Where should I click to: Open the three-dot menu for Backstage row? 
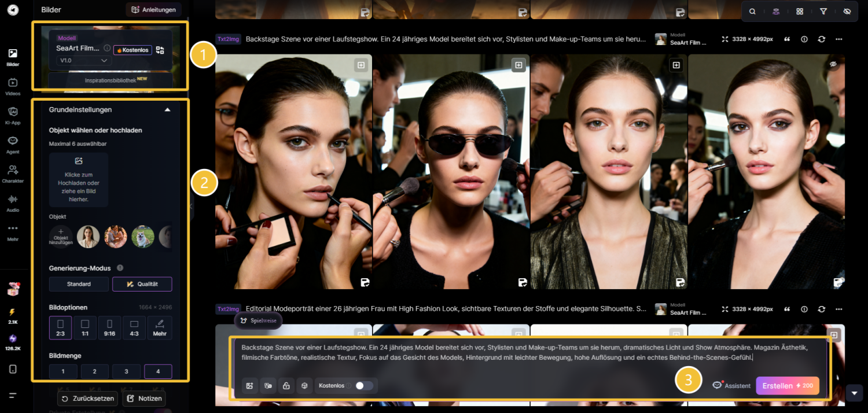pyautogui.click(x=838, y=39)
